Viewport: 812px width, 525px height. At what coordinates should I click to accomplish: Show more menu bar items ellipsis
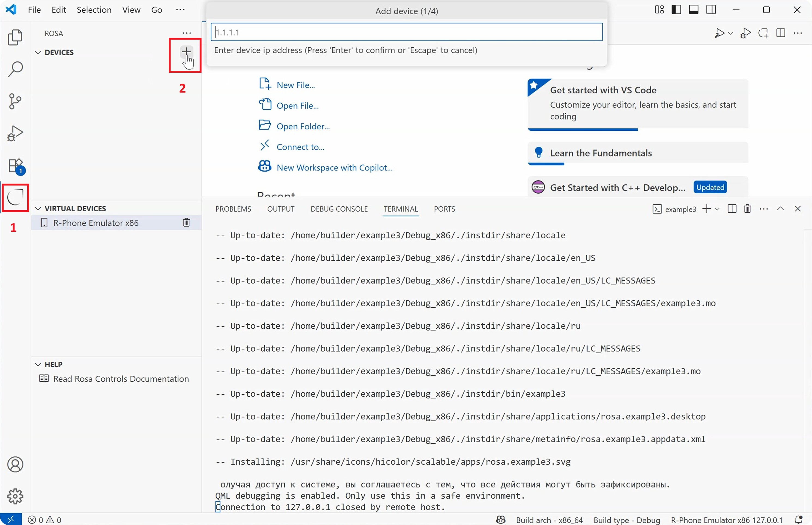[x=180, y=10]
